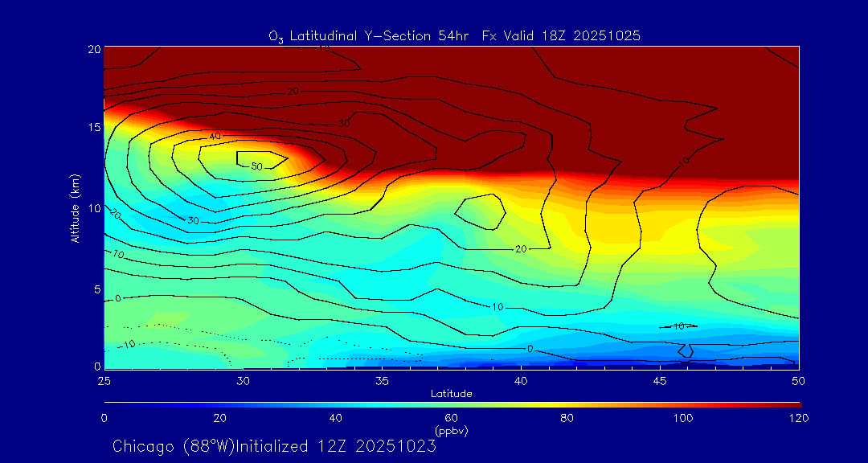Select the altitude axis tick label 15
Image resolution: width=868 pixels, height=463 pixels.
[94, 127]
